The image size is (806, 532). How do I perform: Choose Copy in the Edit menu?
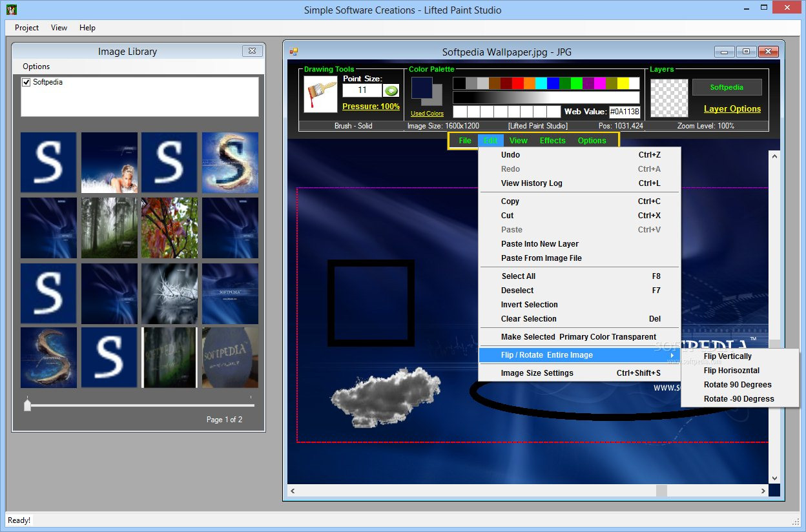tap(580, 201)
